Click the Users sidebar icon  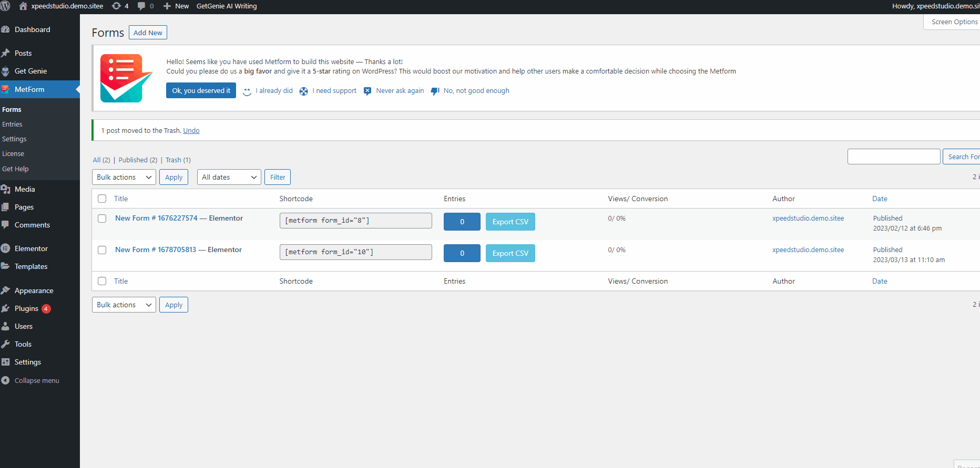pyautogui.click(x=5, y=326)
